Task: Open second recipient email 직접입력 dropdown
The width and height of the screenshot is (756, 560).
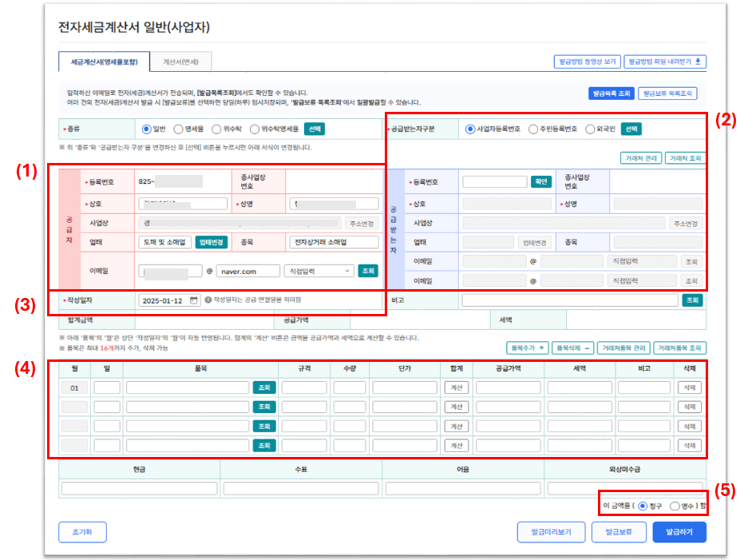Action: click(641, 280)
